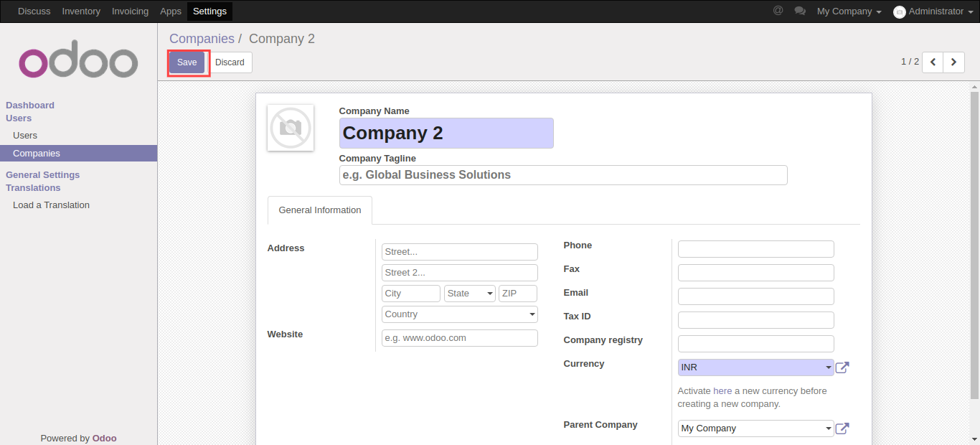Click the 'here' link to activate currency

[722, 391]
